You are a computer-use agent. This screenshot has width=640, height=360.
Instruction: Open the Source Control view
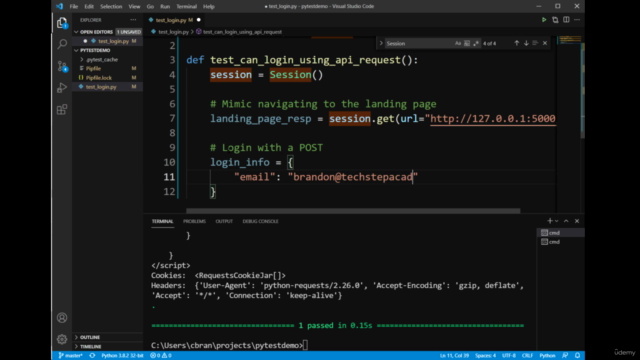click(62, 66)
